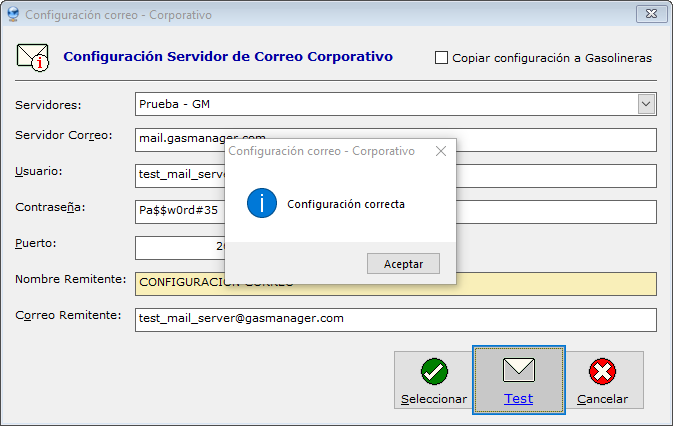Image resolution: width=673 pixels, height=426 pixels.
Task: Click the blue information icon in the dialog
Action: [261, 204]
